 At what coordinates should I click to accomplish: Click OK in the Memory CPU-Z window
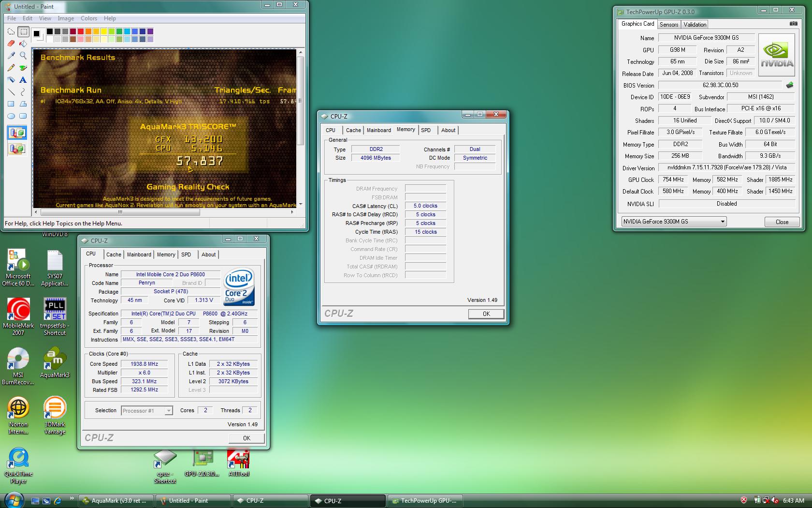pyautogui.click(x=486, y=314)
